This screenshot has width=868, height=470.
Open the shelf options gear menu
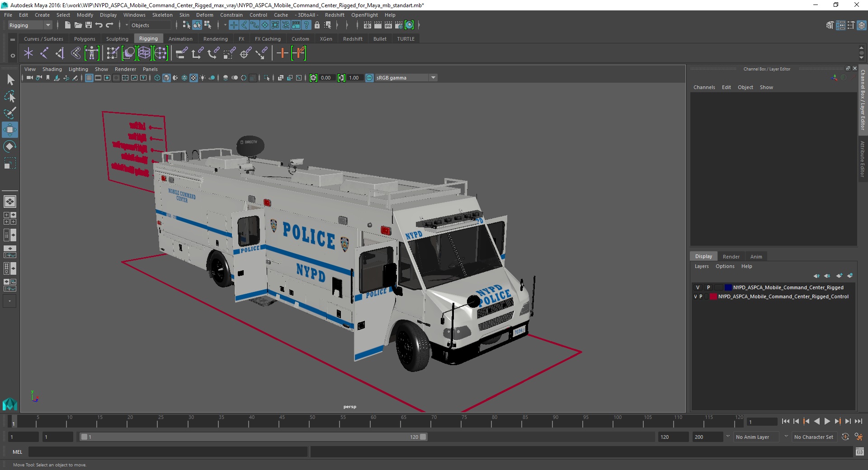click(x=13, y=56)
